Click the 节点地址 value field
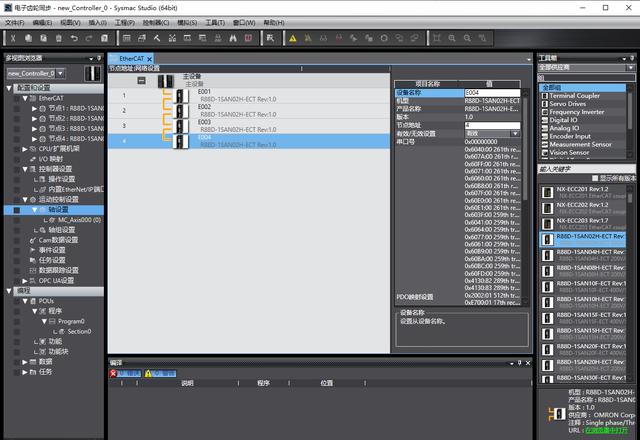640x440 pixels. point(492,125)
